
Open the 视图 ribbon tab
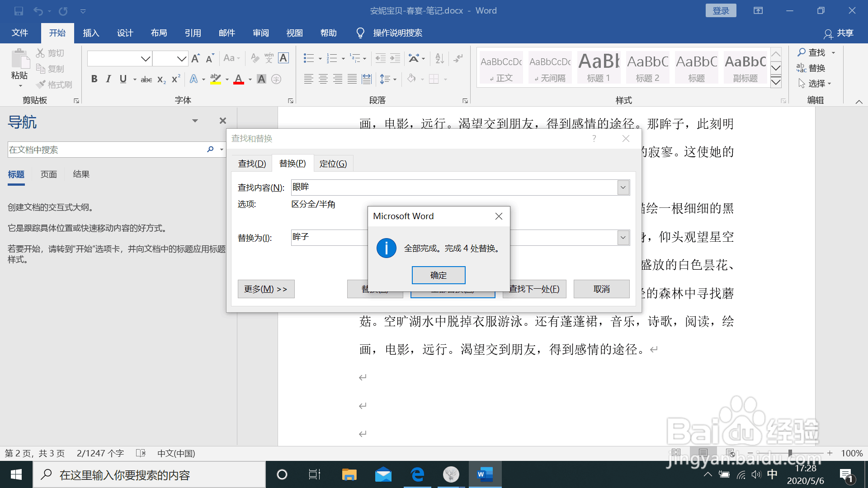pos(294,33)
